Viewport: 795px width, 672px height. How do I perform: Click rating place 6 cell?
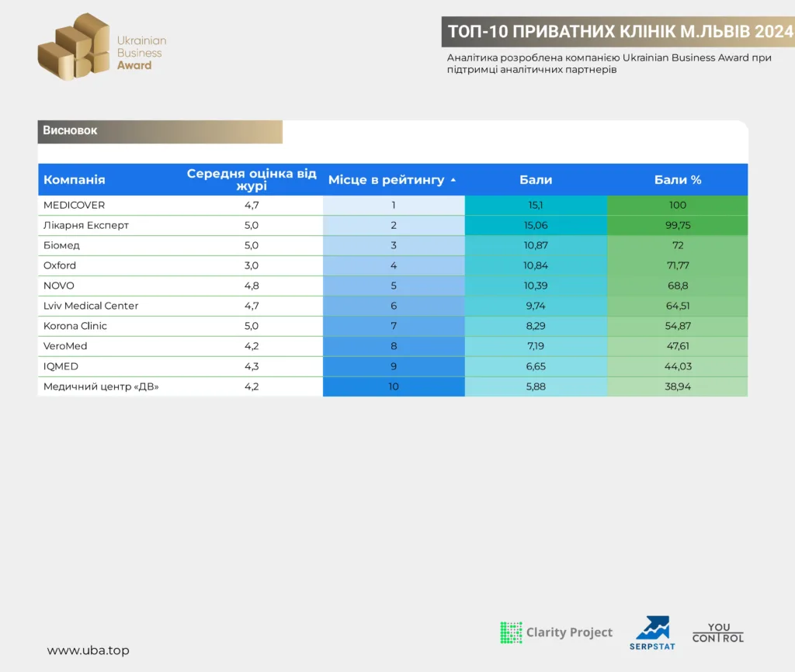point(394,306)
